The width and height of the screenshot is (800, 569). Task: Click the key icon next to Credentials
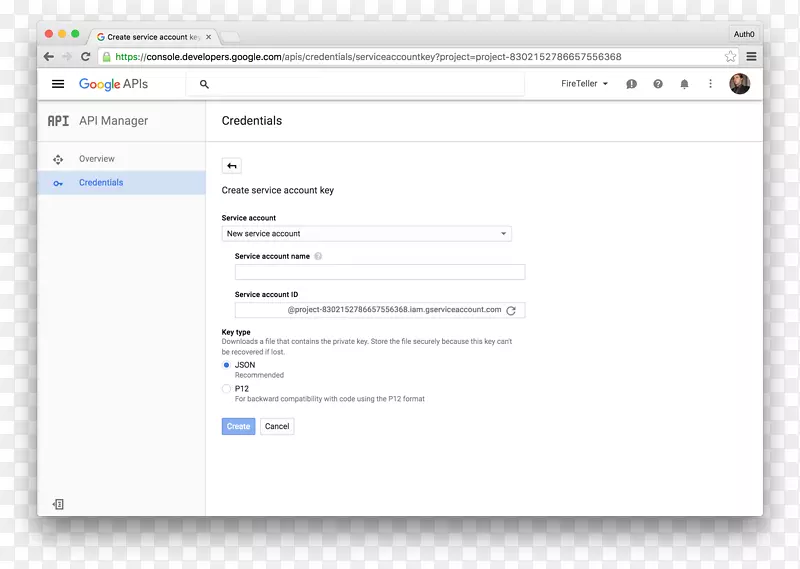pyautogui.click(x=58, y=183)
